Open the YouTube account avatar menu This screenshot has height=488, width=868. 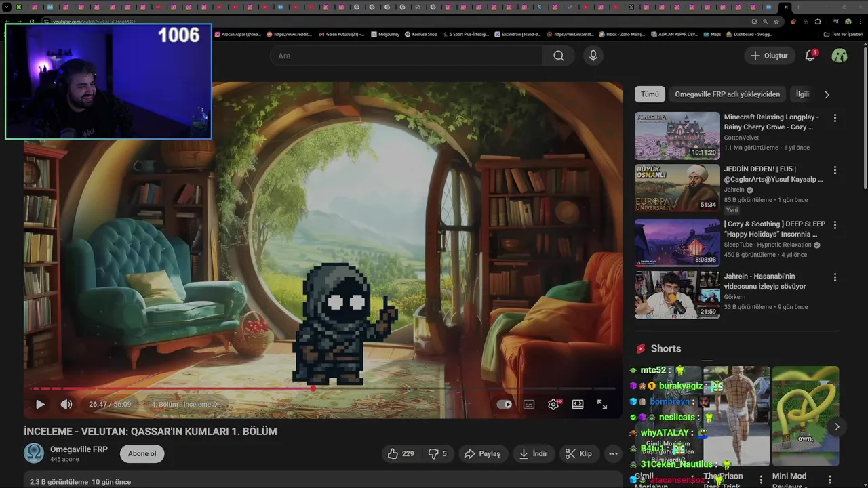click(x=840, y=56)
